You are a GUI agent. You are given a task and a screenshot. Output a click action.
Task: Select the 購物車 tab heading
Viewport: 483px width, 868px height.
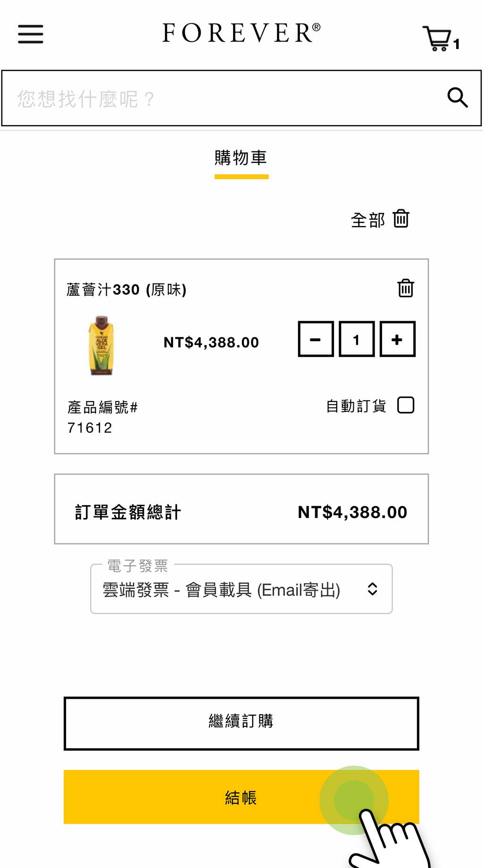[x=241, y=158]
